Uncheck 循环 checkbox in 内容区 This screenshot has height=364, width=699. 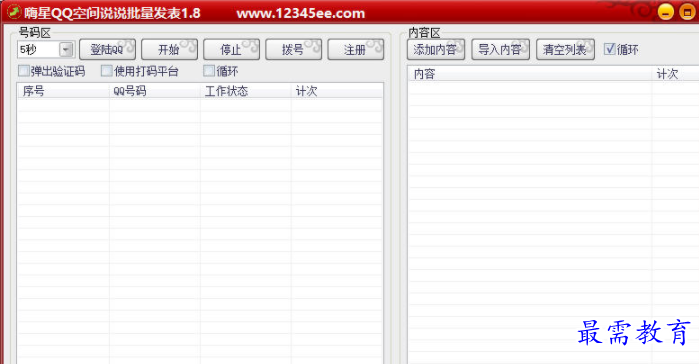tap(609, 49)
